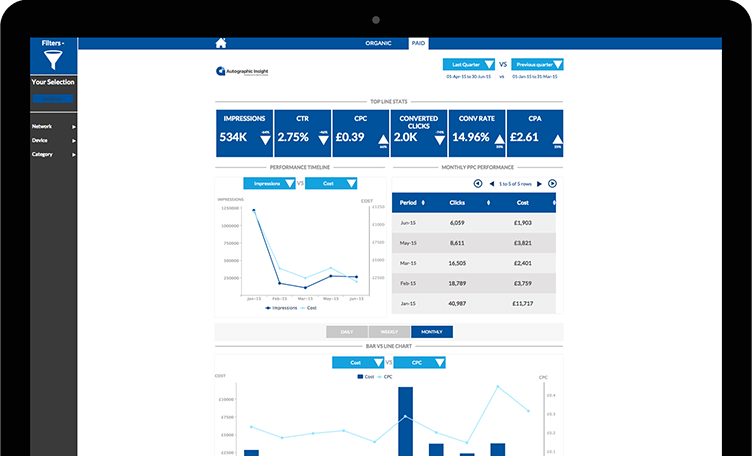752x456 pixels.
Task: Open the Last Quarter date dropdown
Action: point(468,64)
